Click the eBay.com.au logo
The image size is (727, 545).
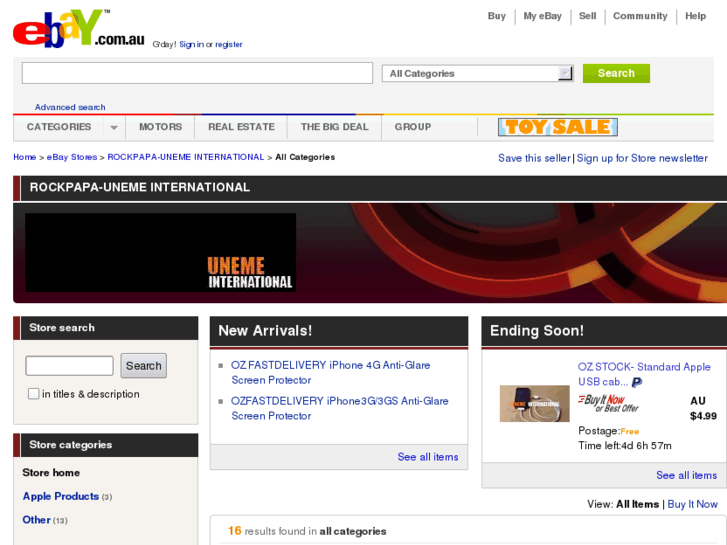[x=79, y=29]
